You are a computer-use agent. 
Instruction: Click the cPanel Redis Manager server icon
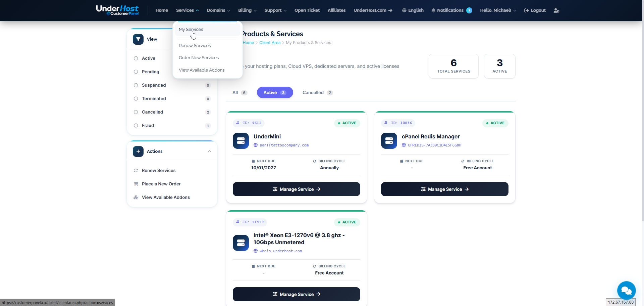click(x=389, y=141)
